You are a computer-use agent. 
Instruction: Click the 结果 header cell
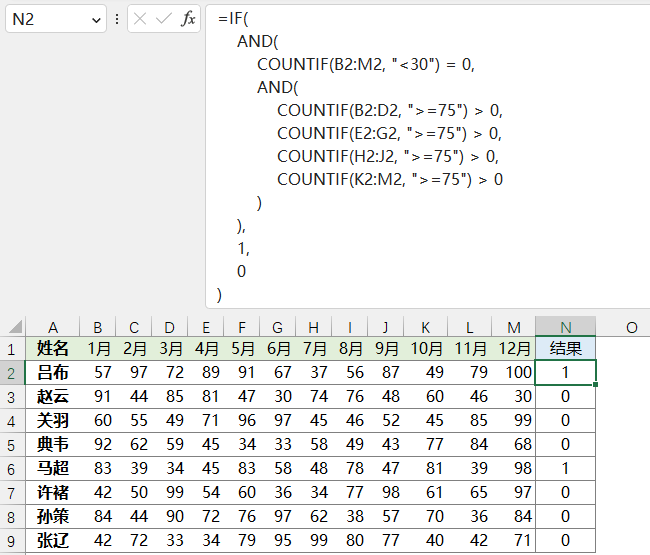coord(565,349)
